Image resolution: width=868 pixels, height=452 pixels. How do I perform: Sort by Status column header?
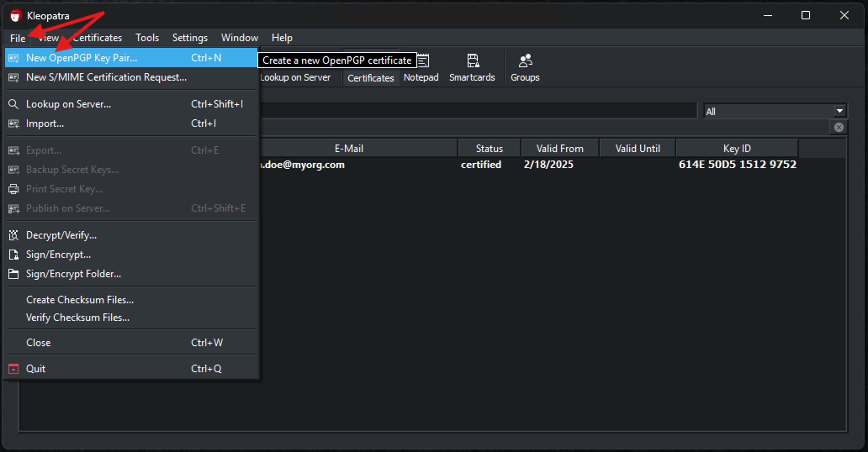(489, 149)
